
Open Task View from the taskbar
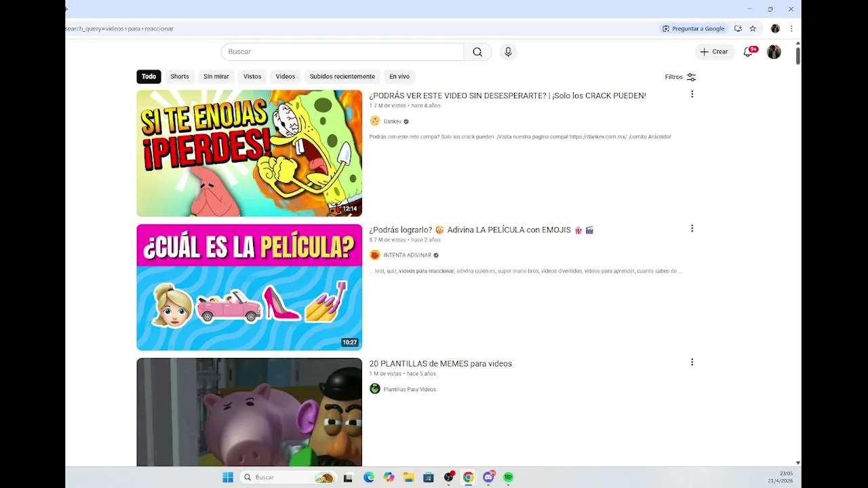[348, 477]
